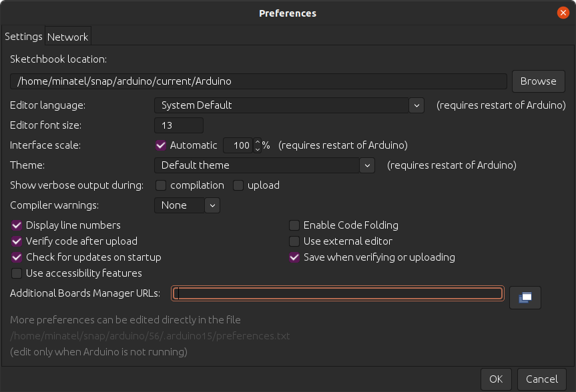Click OK to save preferences
Viewport: 576px width, 392px height.
(x=496, y=379)
